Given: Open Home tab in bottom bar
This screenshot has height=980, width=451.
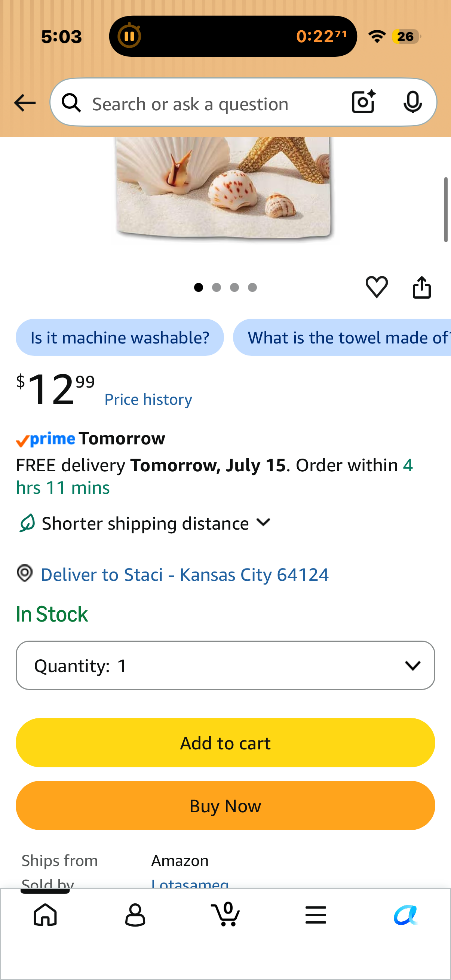Looking at the screenshot, I should (x=45, y=914).
